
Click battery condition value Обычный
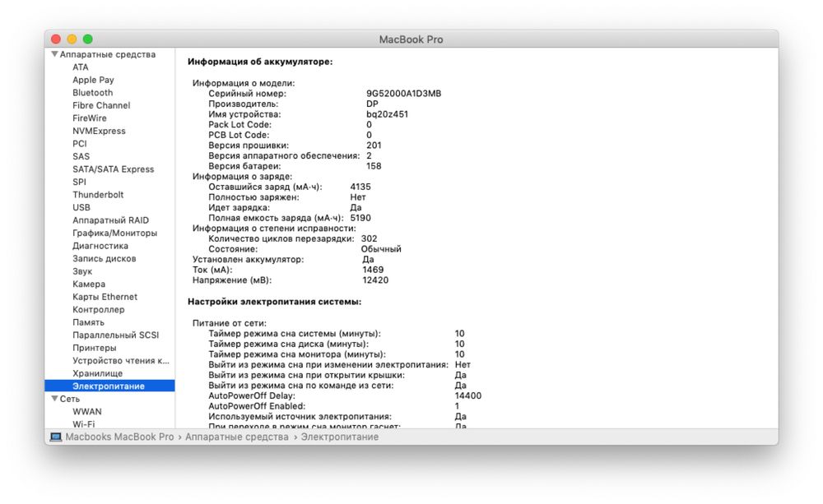(380, 249)
